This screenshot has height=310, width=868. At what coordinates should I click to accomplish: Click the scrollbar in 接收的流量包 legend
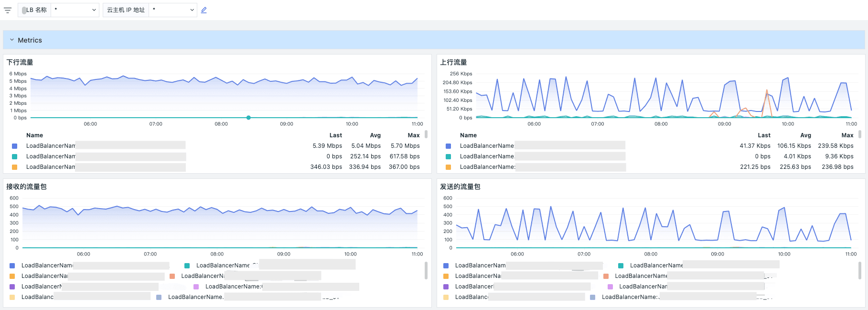(x=426, y=270)
